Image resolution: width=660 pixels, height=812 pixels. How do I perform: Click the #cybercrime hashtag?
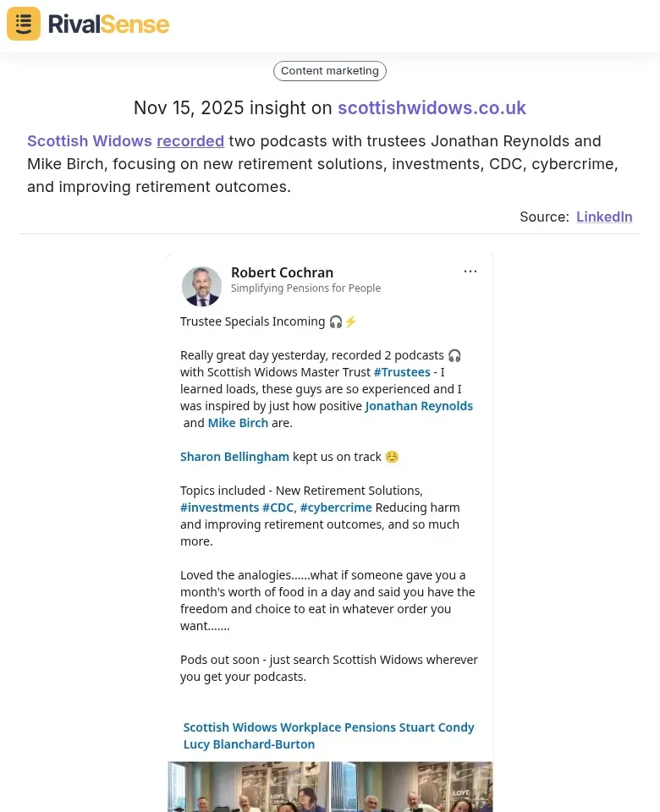tap(336, 507)
